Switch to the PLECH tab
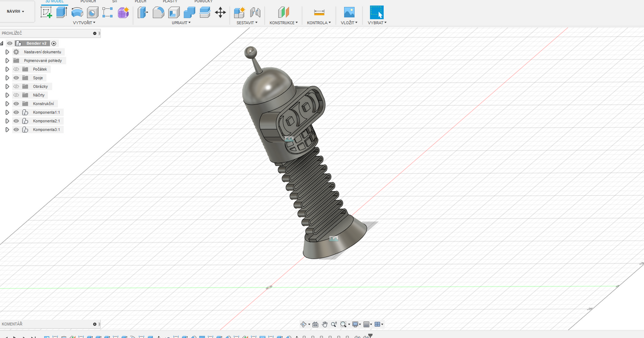Image resolution: width=644 pixels, height=338 pixels. (140, 2)
